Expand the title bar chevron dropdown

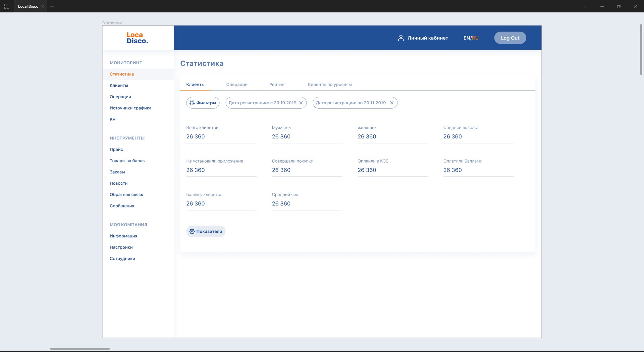click(x=585, y=6)
